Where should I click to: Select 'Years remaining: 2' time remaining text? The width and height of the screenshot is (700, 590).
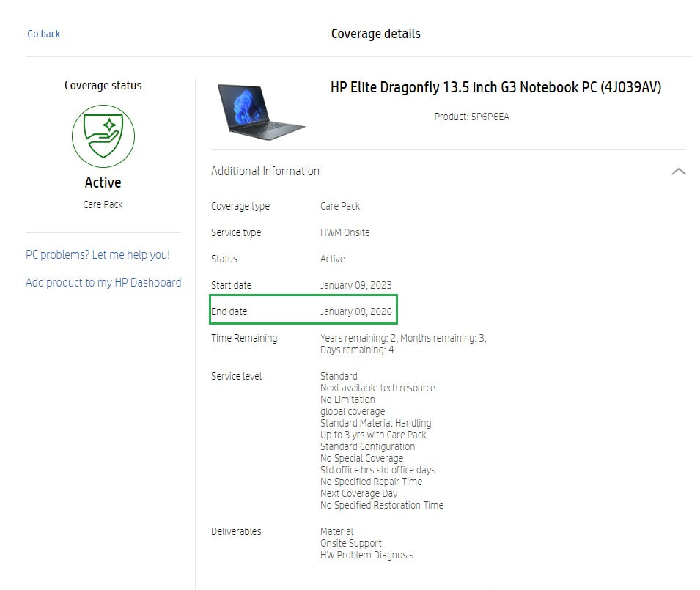coord(358,339)
